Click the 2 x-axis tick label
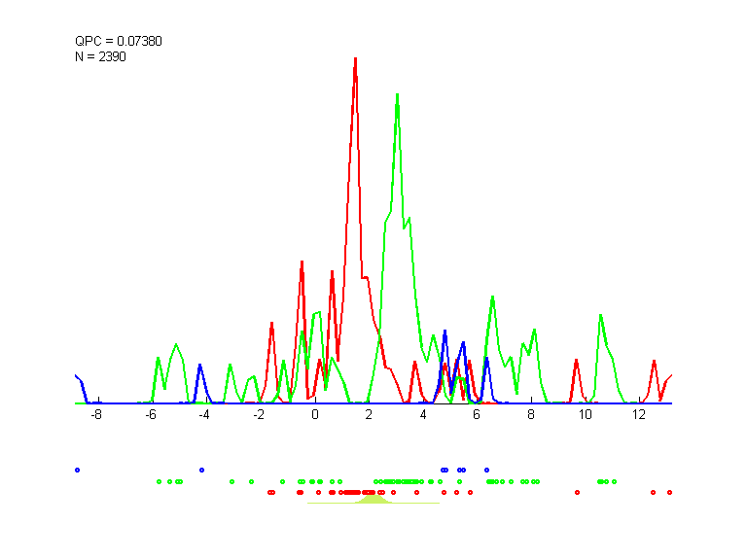The image size is (747, 560). point(369,415)
